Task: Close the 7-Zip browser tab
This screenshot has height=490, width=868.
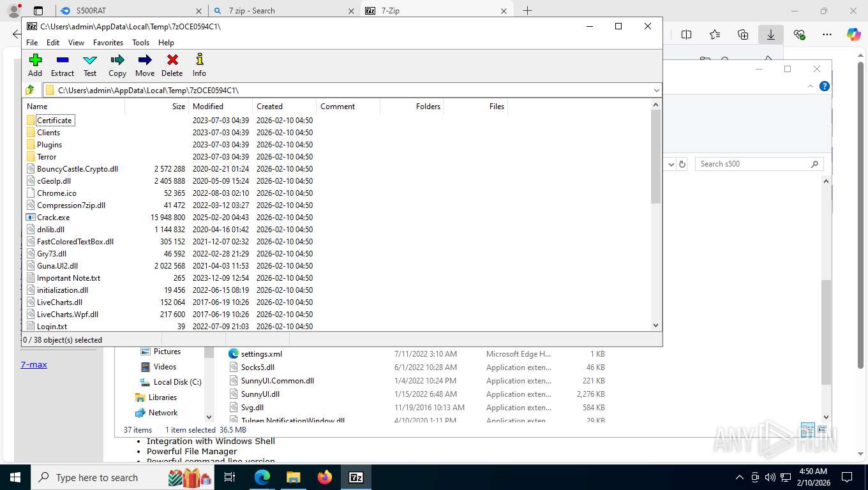Action: pos(504,11)
